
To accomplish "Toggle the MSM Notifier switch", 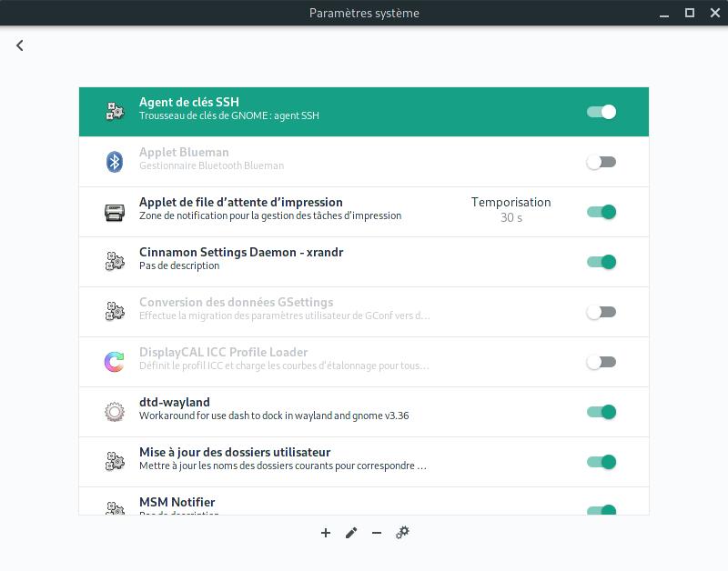I will tap(602, 510).
